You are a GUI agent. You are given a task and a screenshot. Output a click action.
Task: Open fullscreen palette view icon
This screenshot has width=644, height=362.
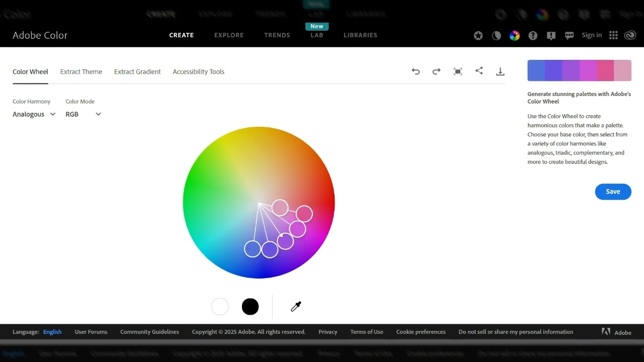pyautogui.click(x=457, y=71)
